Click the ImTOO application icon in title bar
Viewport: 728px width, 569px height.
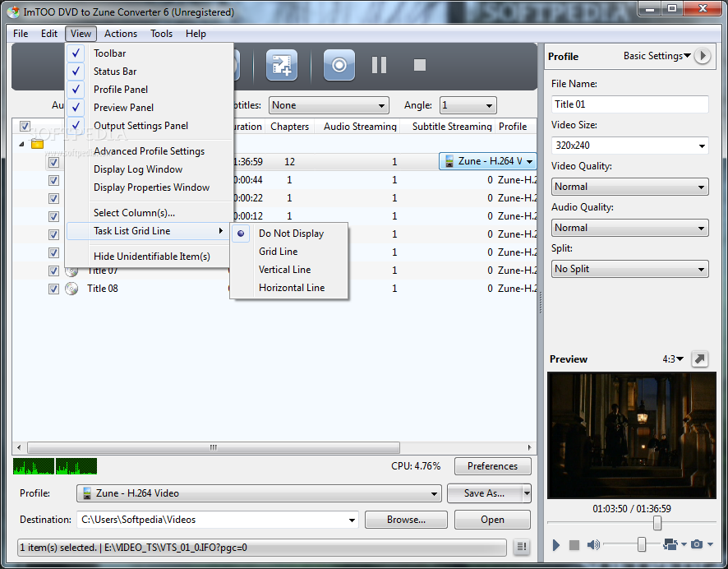(x=13, y=12)
